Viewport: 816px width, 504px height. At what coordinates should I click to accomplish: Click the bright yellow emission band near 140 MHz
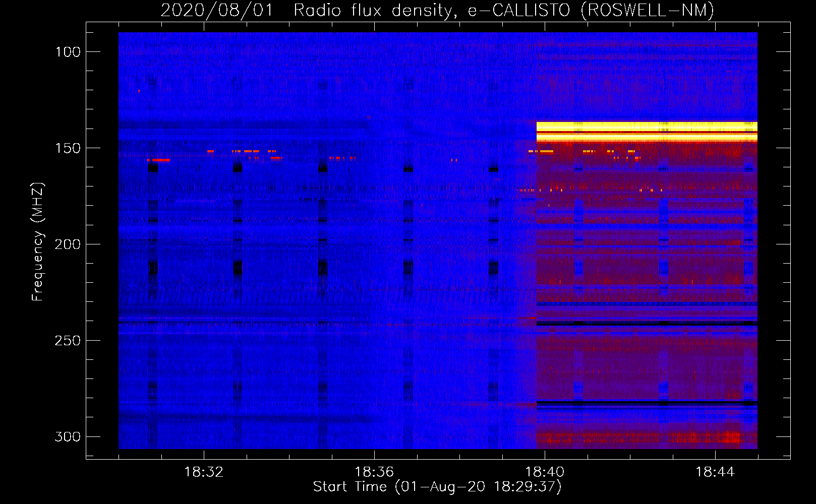tap(647, 131)
